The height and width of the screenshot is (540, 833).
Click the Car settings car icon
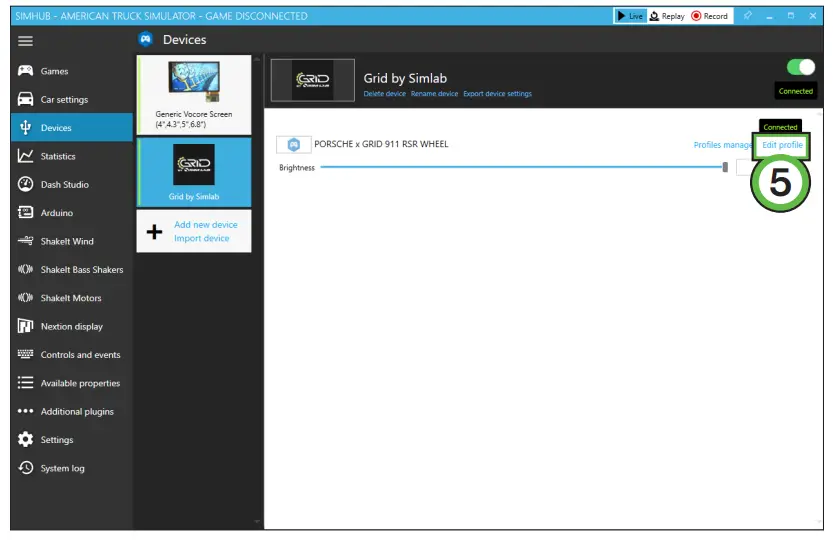[x=25, y=99]
